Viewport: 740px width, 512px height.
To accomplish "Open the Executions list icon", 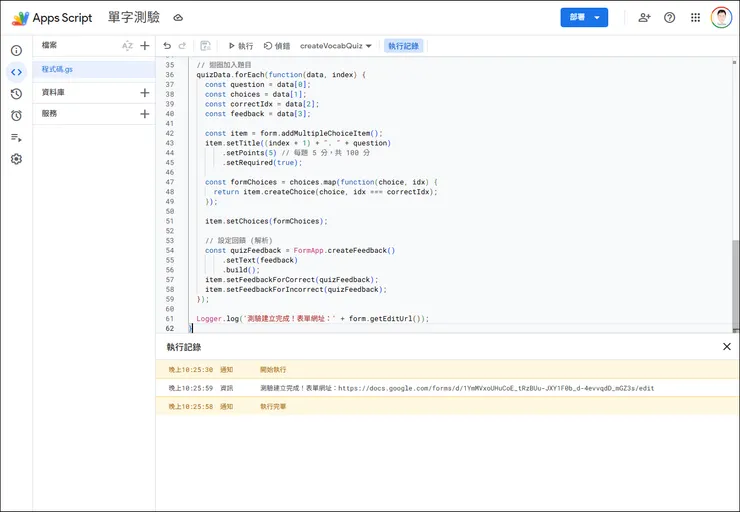I will click(x=17, y=137).
